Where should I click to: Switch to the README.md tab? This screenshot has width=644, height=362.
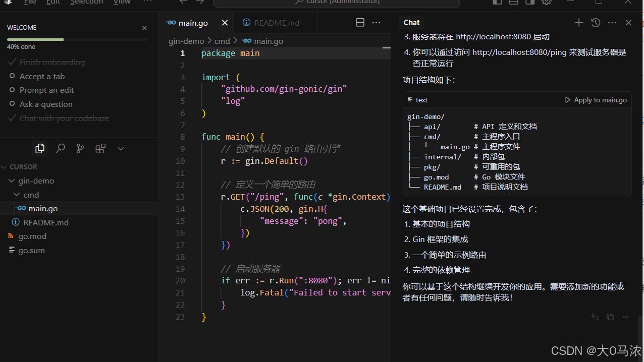click(x=276, y=22)
